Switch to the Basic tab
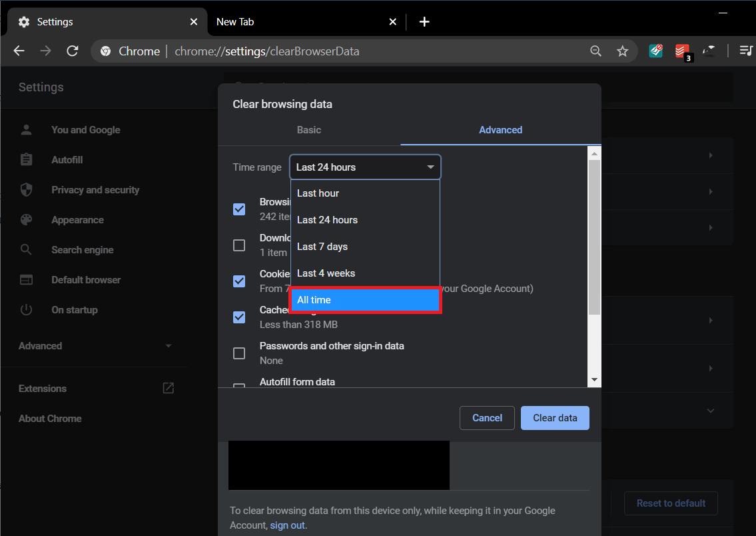 (x=309, y=130)
